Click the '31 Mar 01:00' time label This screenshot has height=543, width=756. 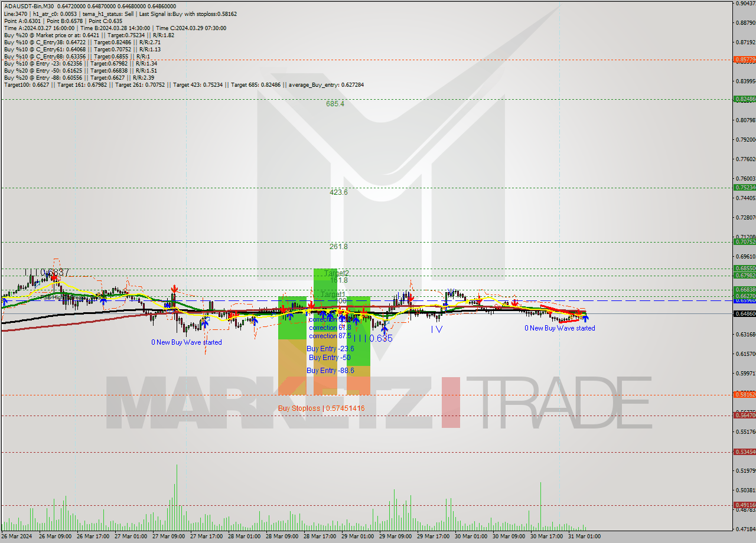(584, 537)
